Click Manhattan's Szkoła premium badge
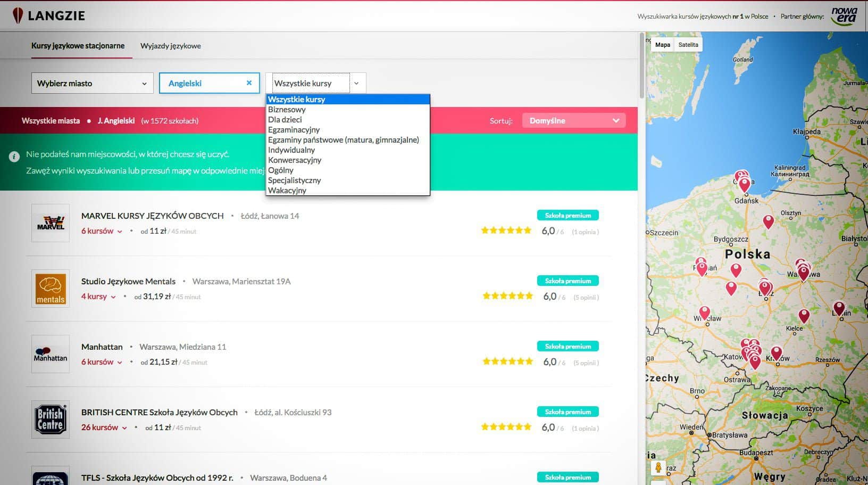The image size is (868, 485). (568, 346)
